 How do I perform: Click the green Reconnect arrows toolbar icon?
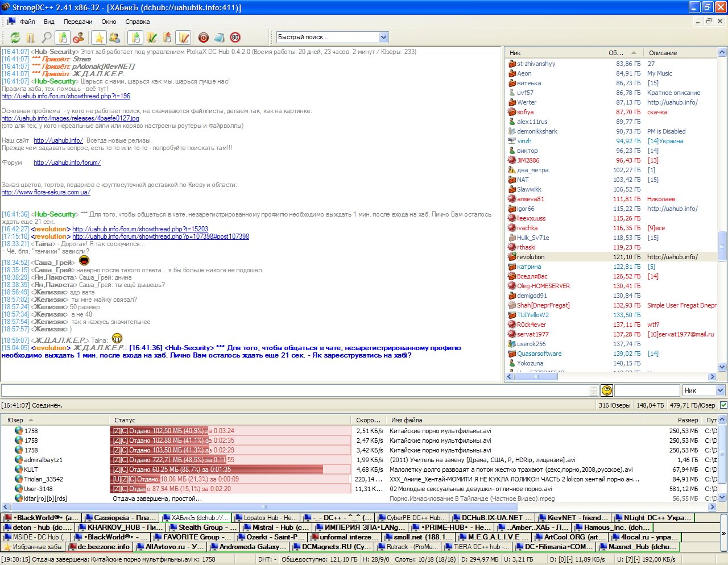click(15, 38)
